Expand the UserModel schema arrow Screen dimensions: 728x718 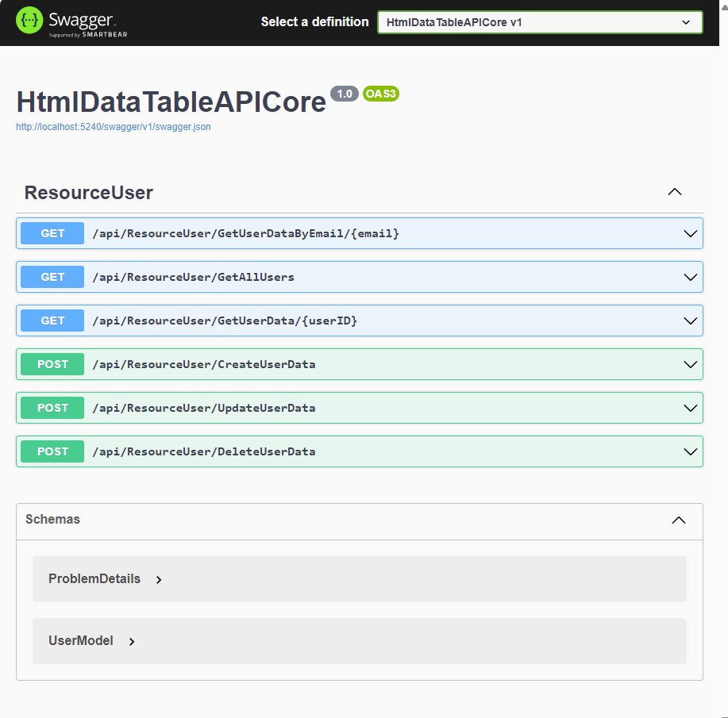132,642
